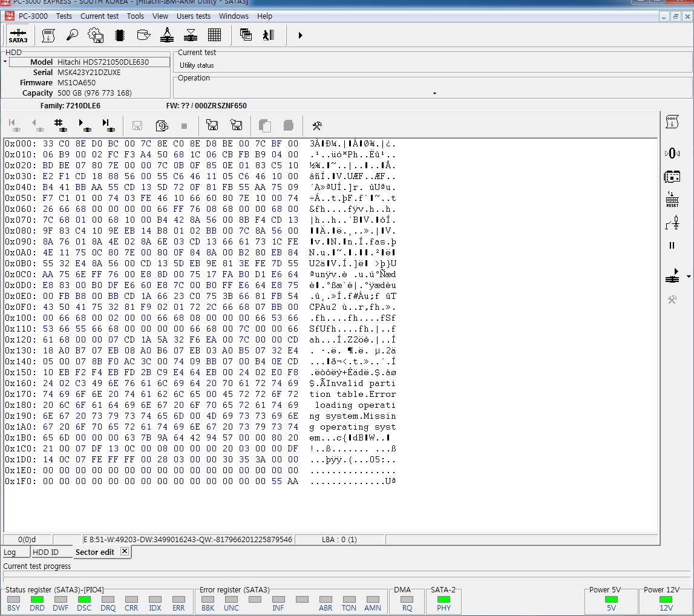Viewport: 694px width, 616px height.
Task: Click the reload sector refresh disk icon
Action: coord(162,126)
